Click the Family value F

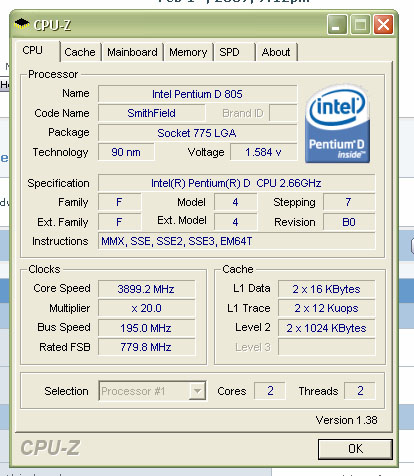point(119,202)
